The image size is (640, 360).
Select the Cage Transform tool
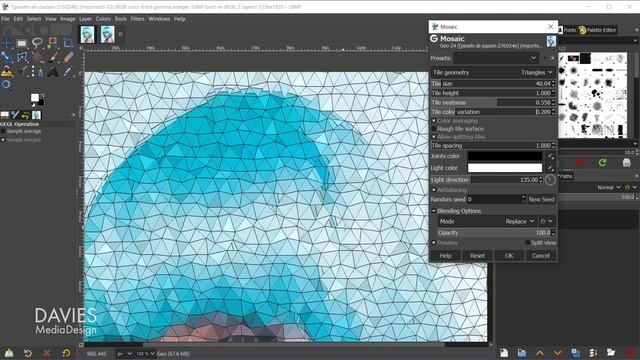coord(22,57)
